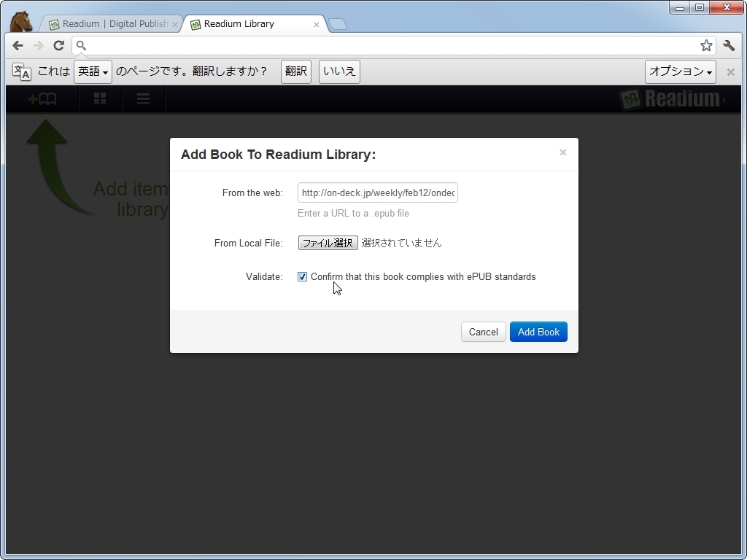The width and height of the screenshot is (747, 560).
Task: Reload the page with the refresh icon
Action: (58, 46)
